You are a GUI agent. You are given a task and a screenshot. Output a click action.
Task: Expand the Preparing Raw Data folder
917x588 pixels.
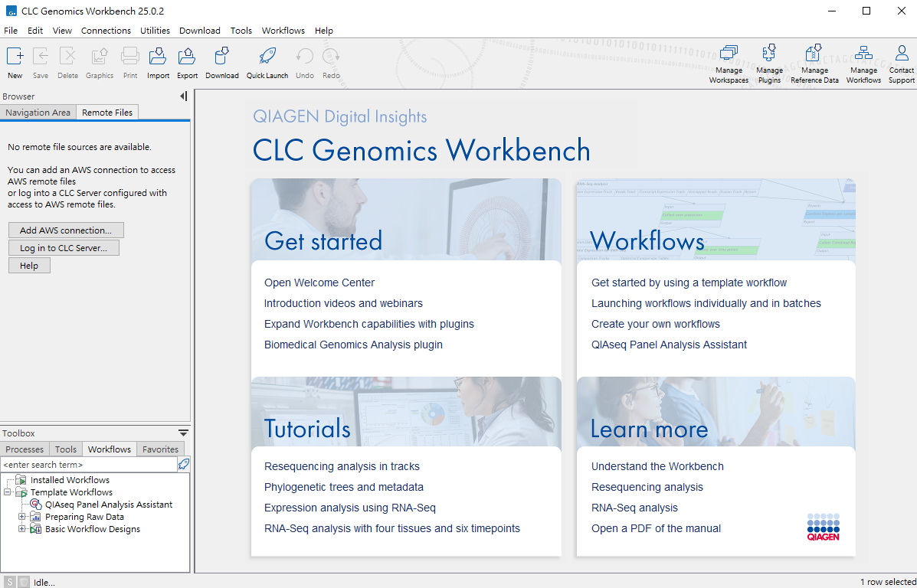[x=22, y=517]
